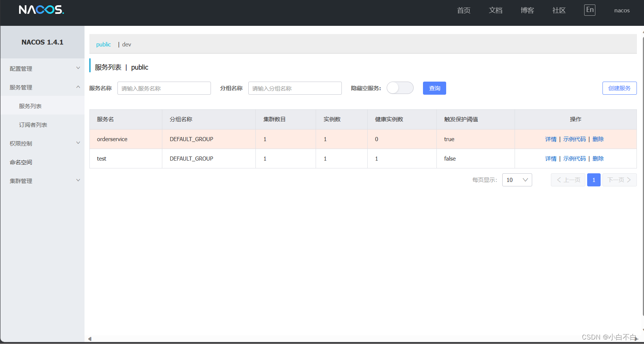Viewport: 644px width, 344px height.
Task: Click the true threshold value for orderservice
Action: point(449,139)
